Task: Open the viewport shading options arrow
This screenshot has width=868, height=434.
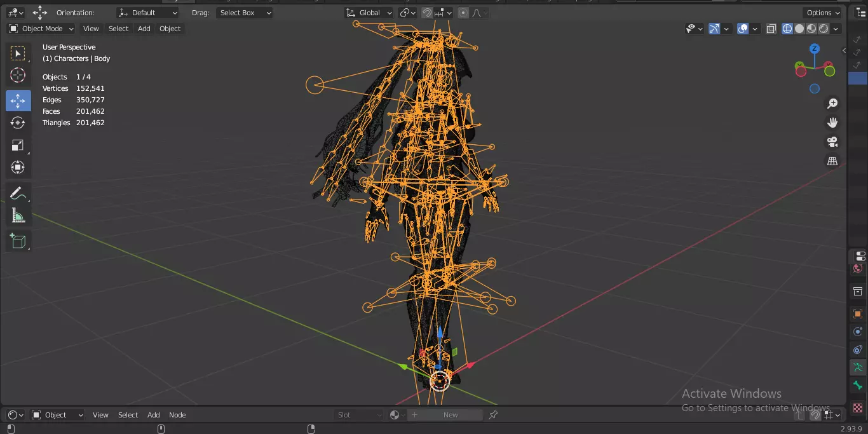Action: (836, 29)
